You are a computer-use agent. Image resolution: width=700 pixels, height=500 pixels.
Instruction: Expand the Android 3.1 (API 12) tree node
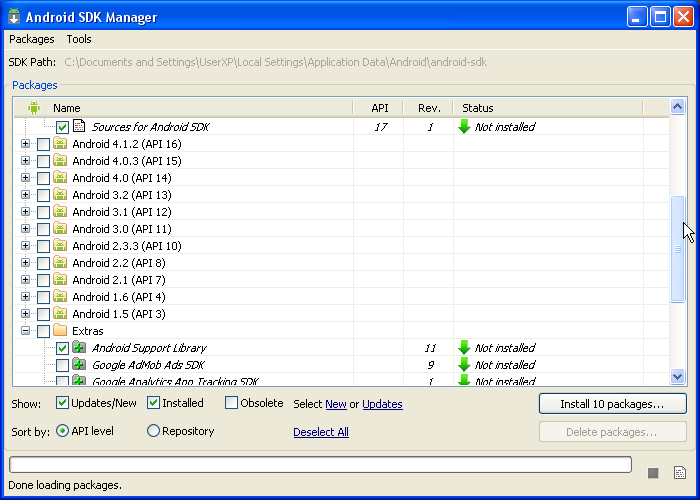click(x=25, y=212)
